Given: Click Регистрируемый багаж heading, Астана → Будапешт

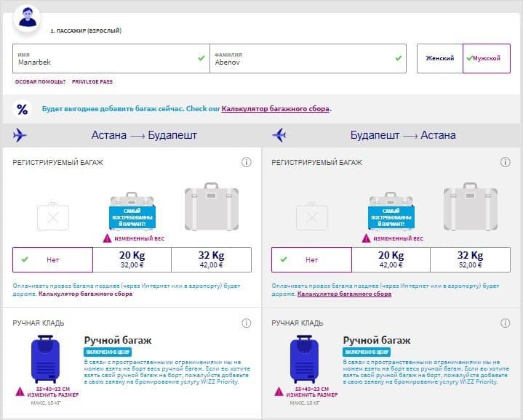Looking at the screenshot, I should (x=57, y=163).
